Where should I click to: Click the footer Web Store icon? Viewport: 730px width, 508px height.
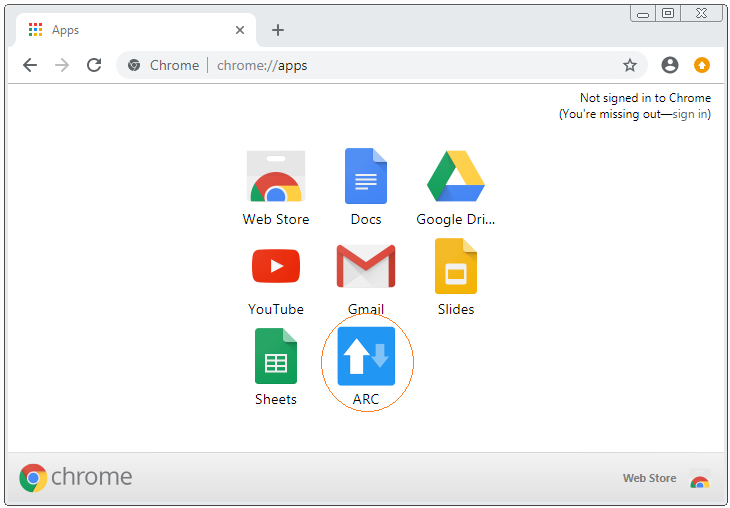pyautogui.click(x=700, y=479)
